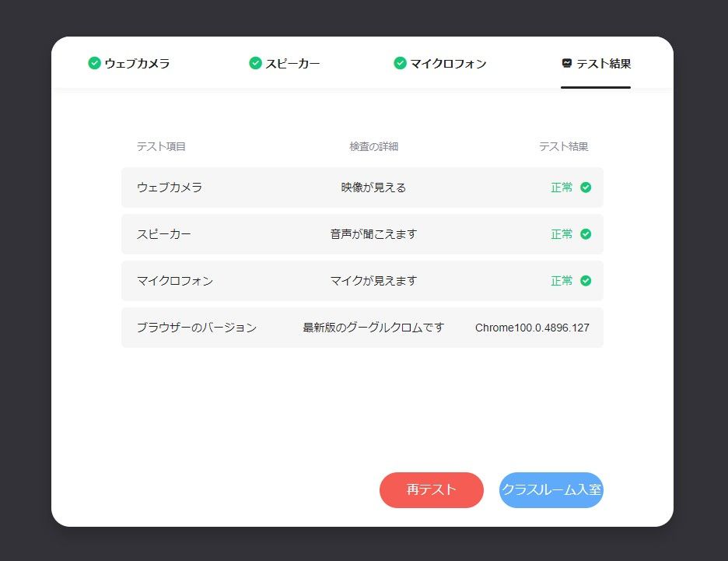Click 最新版のグーグルクロムです detail text
The image size is (728, 561).
(373, 328)
